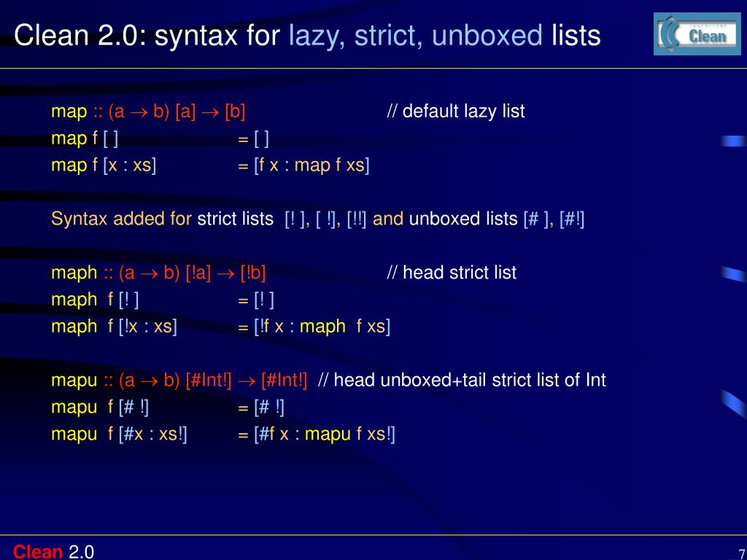The image size is (747, 560).
Task: Click the line 'mapu f [#x : xs!]' definition
Action: pyautogui.click(x=223, y=435)
